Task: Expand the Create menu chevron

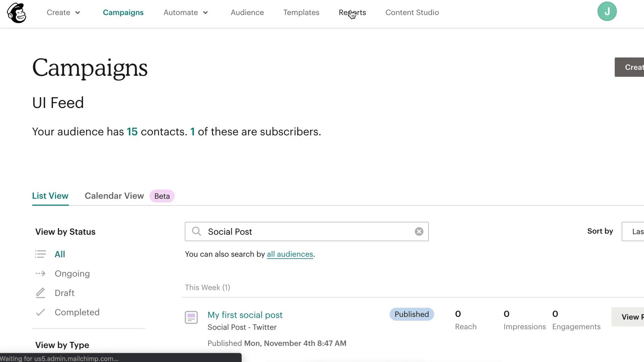Action: (77, 13)
